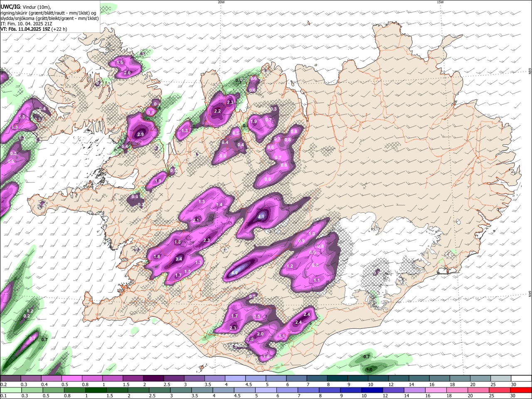Click the darkest purple swatch labeled 2 in upper legend
Image resolution: width=532 pixels, height=399 pixels.
153,379
